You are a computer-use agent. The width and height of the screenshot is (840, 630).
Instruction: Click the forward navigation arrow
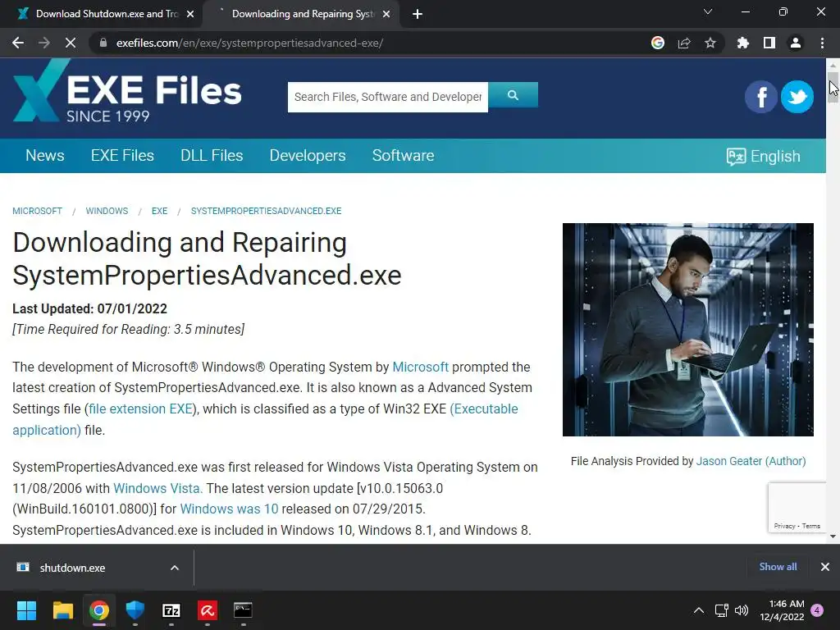44,43
